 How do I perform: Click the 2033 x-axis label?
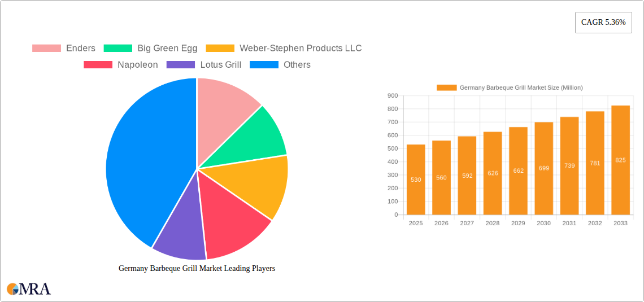621,223
